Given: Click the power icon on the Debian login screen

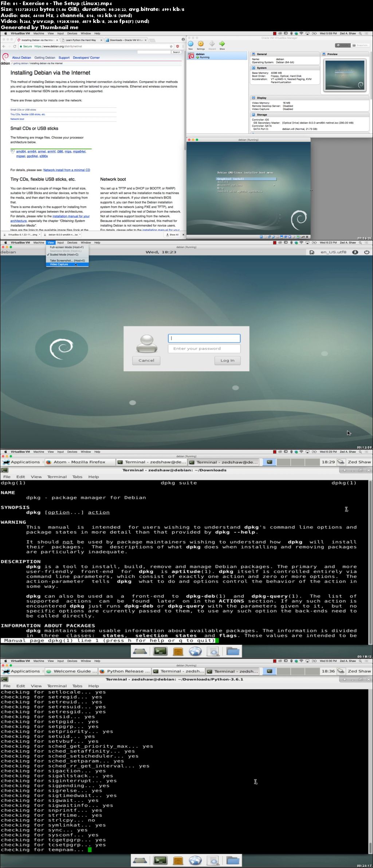Looking at the screenshot, I should (366, 252).
